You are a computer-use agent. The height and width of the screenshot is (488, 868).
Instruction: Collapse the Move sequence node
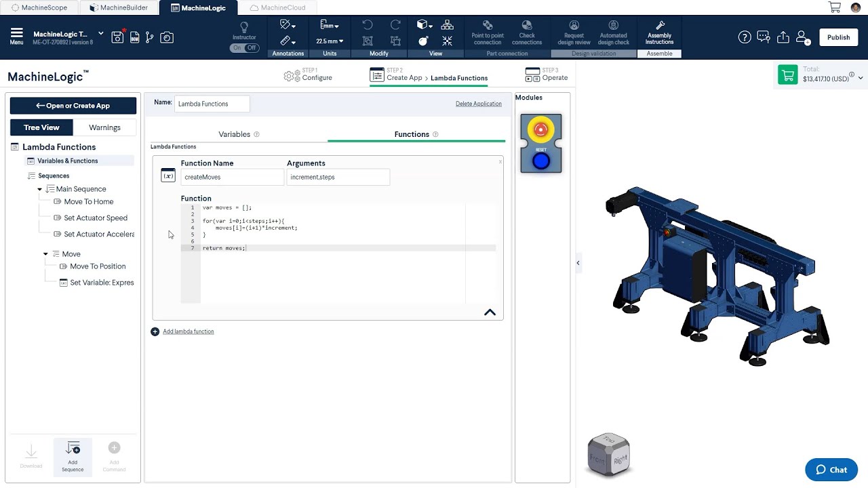46,254
